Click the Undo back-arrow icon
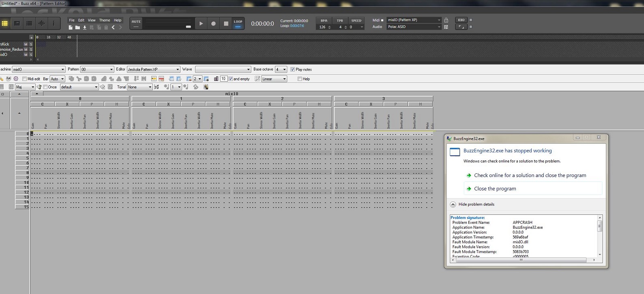644x294 pixels. click(x=113, y=27)
